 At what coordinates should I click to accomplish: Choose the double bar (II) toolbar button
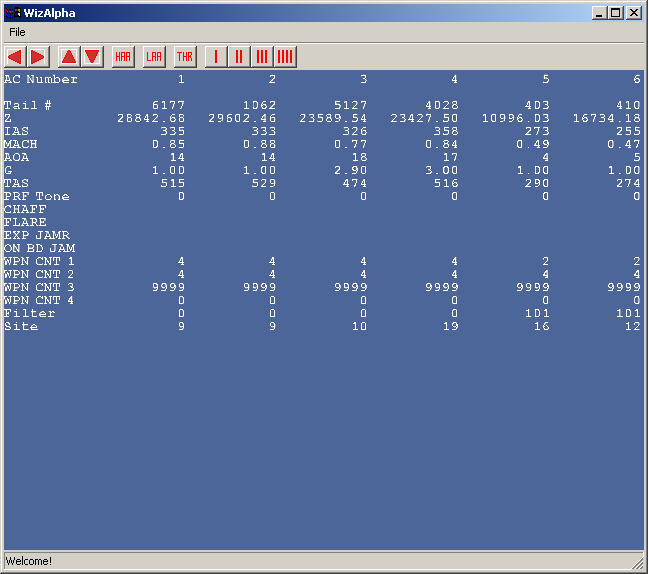[239, 57]
